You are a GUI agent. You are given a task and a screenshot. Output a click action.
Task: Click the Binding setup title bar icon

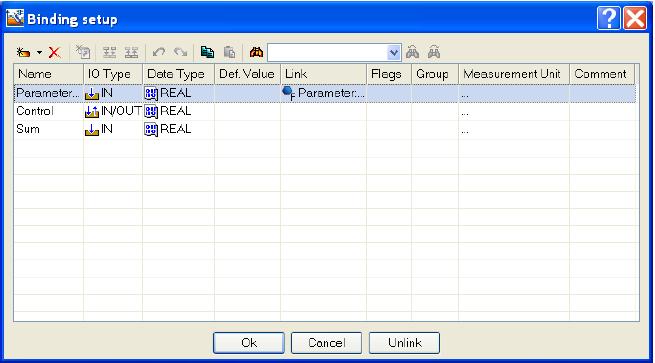[x=15, y=18]
